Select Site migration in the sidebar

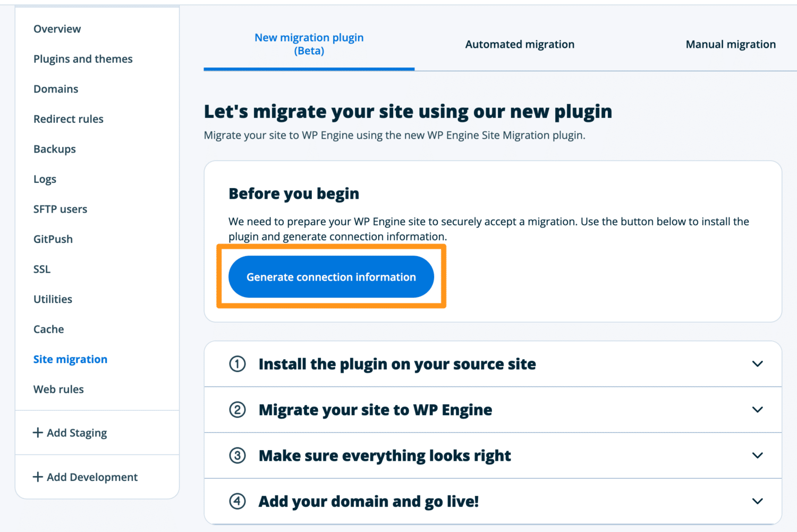point(70,359)
